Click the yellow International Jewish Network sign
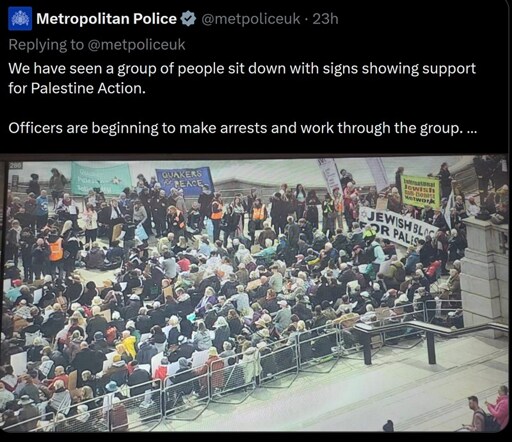512x442 pixels. pyautogui.click(x=421, y=191)
